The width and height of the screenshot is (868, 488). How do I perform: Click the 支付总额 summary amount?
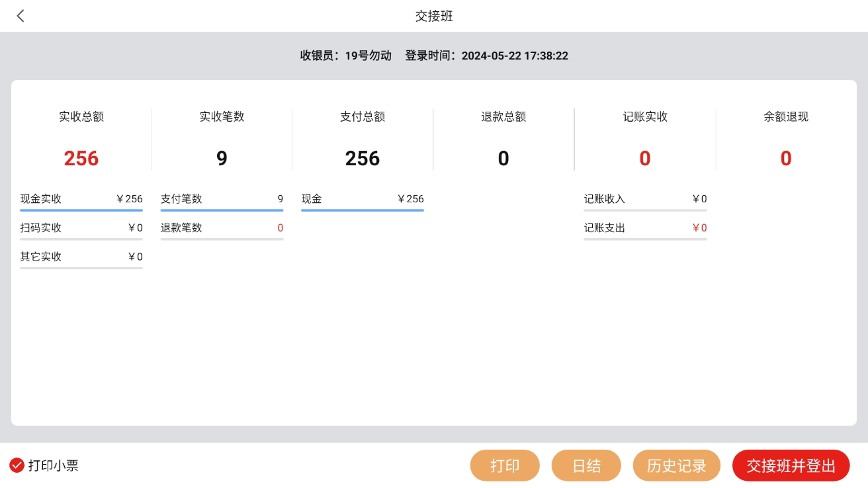click(x=363, y=158)
